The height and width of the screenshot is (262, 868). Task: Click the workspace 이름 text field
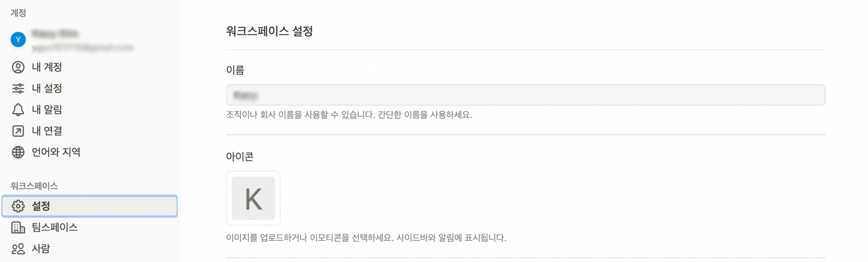[x=525, y=95]
